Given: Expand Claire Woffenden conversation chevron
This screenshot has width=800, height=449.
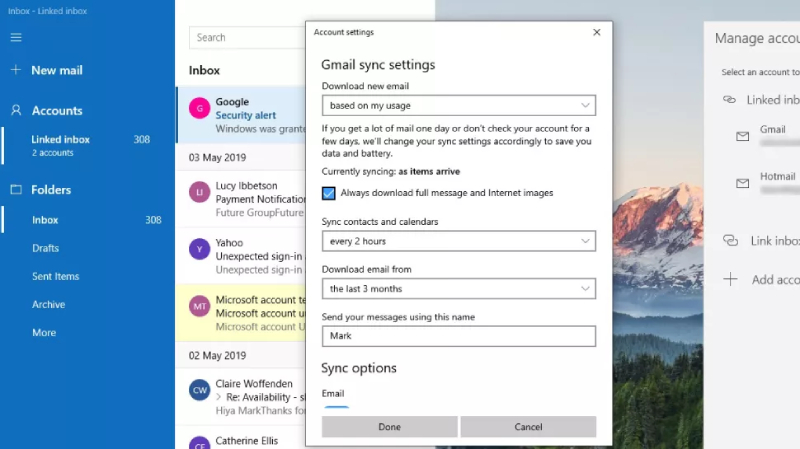Looking at the screenshot, I should [219, 397].
